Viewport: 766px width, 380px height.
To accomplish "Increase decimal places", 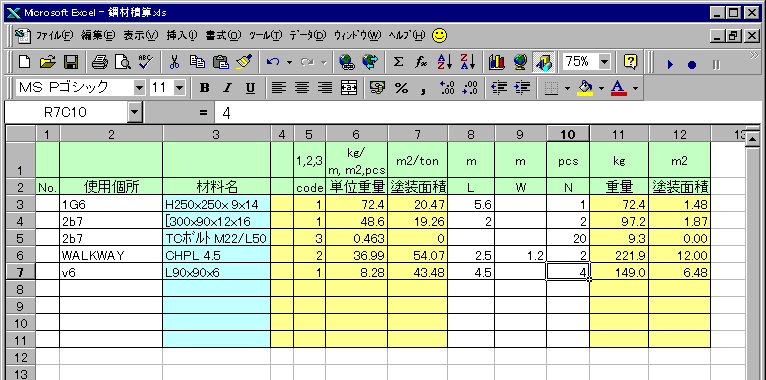I will pyautogui.click(x=447, y=88).
